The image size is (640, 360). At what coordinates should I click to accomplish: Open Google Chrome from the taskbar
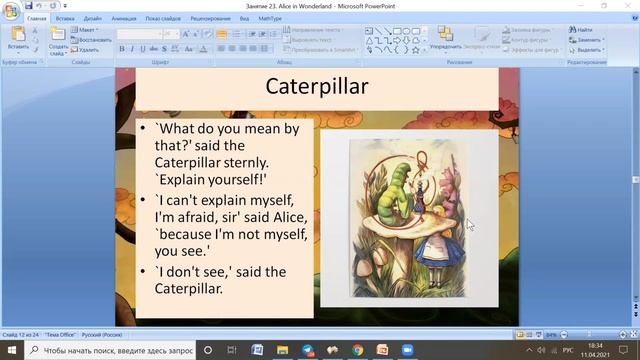coord(358,350)
